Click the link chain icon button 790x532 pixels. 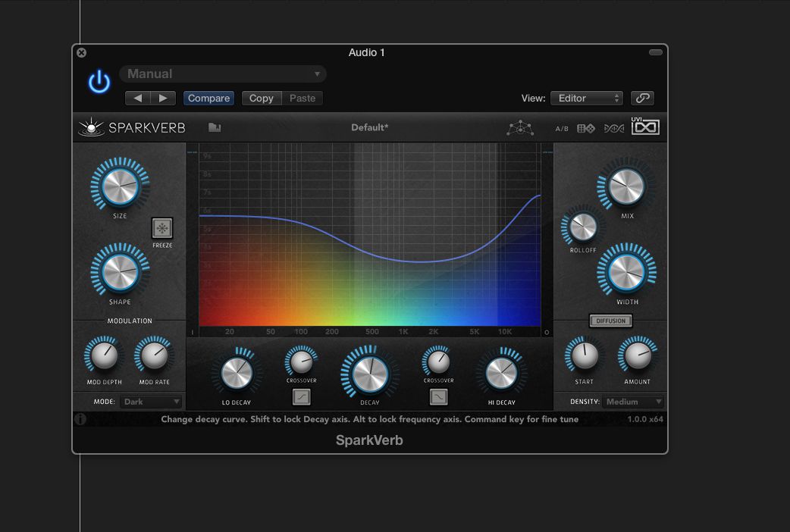coord(642,99)
